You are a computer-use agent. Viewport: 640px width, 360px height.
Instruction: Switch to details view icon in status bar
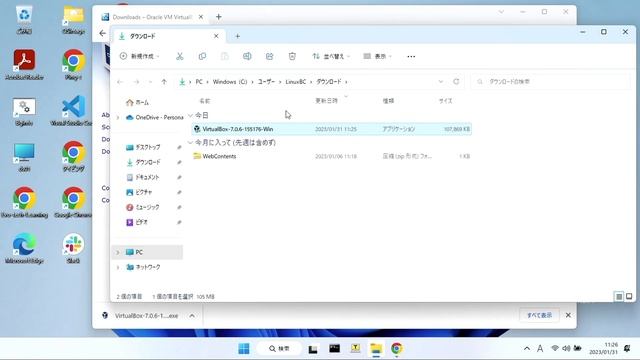pyautogui.click(x=619, y=296)
